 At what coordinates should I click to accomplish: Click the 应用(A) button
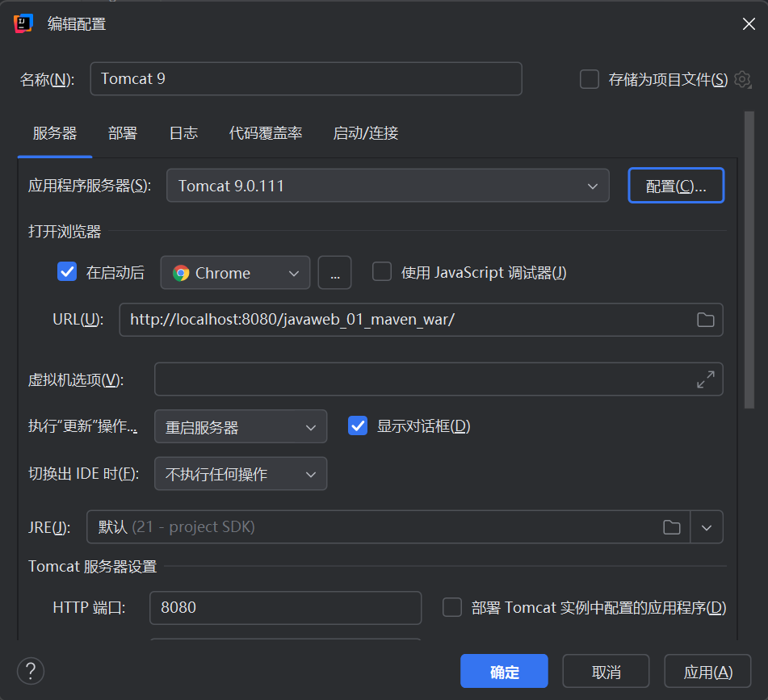click(x=707, y=671)
